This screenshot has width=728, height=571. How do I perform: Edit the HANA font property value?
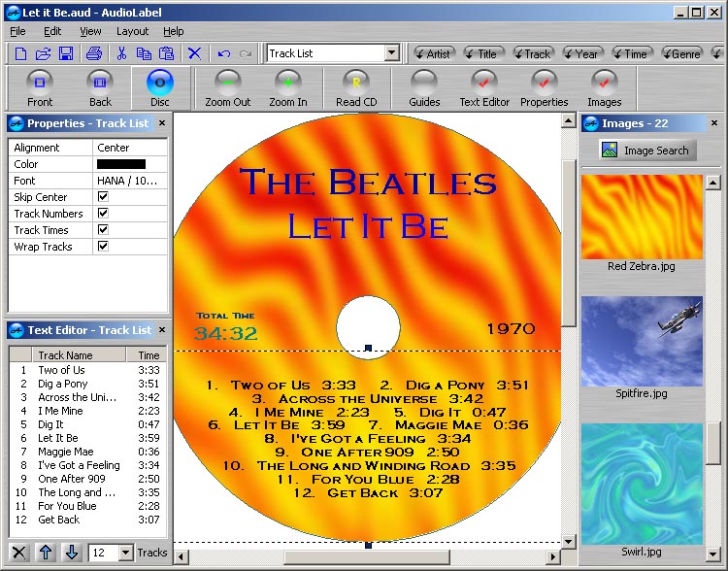coord(129,181)
